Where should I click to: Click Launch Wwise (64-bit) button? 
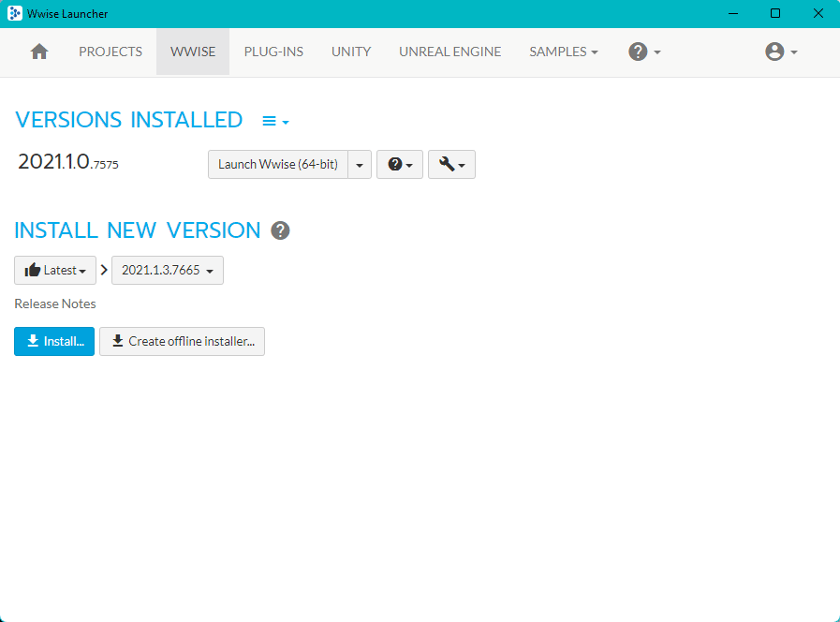coord(278,165)
